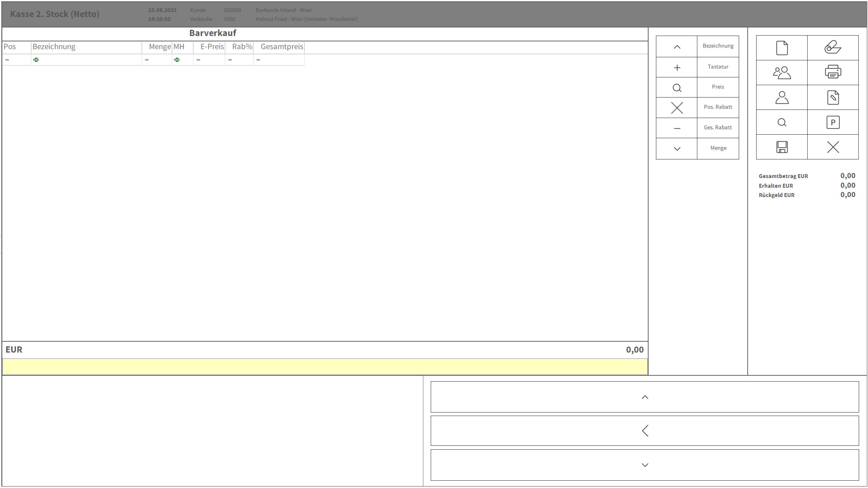Click the new document icon

[x=782, y=48]
